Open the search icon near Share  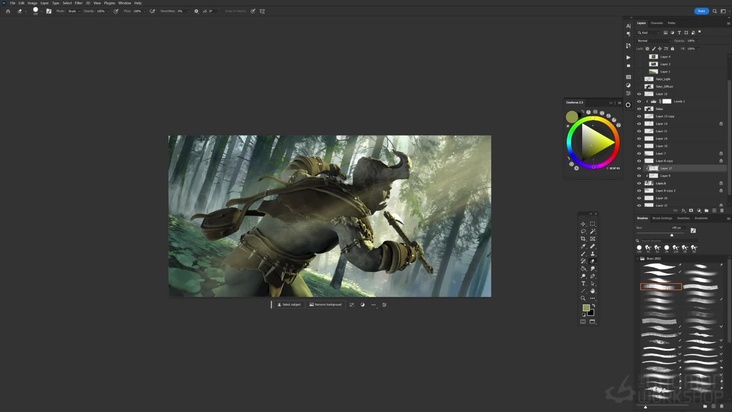point(714,11)
